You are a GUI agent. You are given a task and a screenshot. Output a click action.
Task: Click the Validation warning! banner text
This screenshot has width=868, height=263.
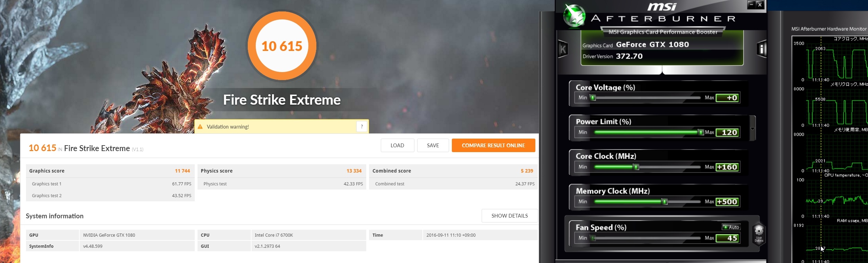(x=228, y=127)
